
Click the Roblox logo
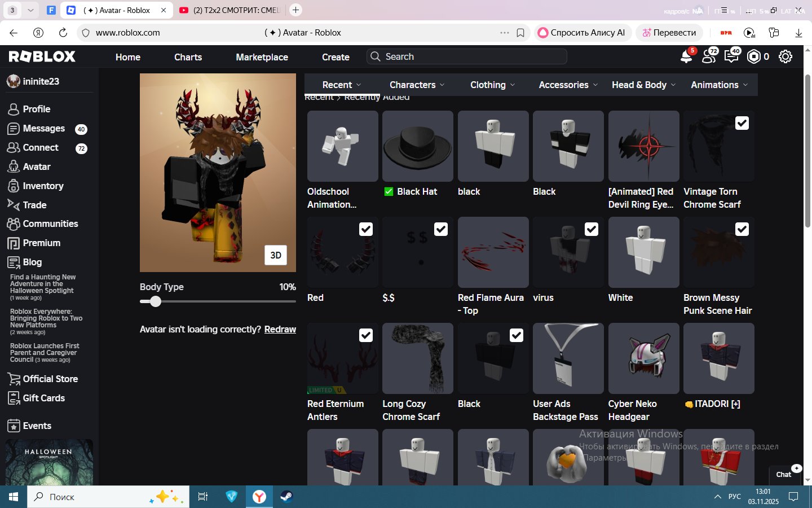(42, 56)
